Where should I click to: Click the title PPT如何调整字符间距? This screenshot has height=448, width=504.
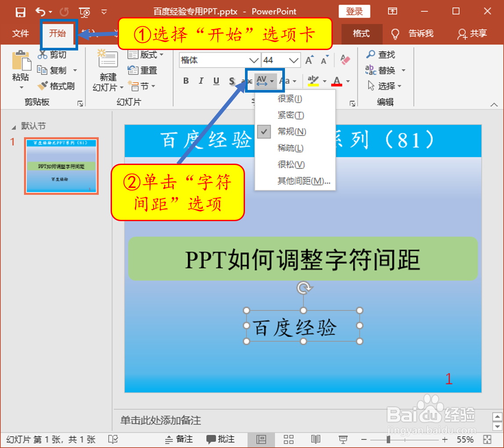[x=303, y=259]
